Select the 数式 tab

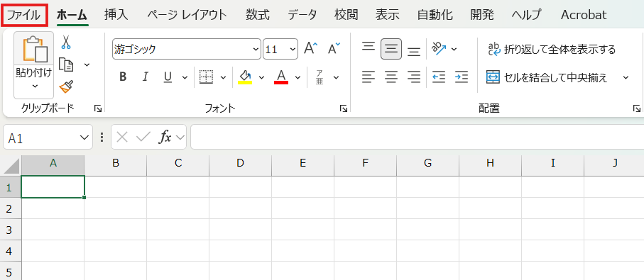pyautogui.click(x=258, y=15)
